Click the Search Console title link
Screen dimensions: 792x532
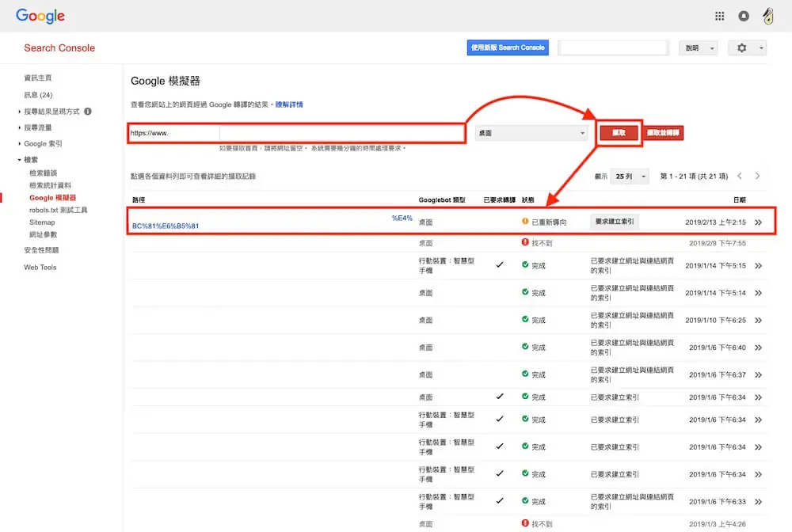[x=59, y=48]
